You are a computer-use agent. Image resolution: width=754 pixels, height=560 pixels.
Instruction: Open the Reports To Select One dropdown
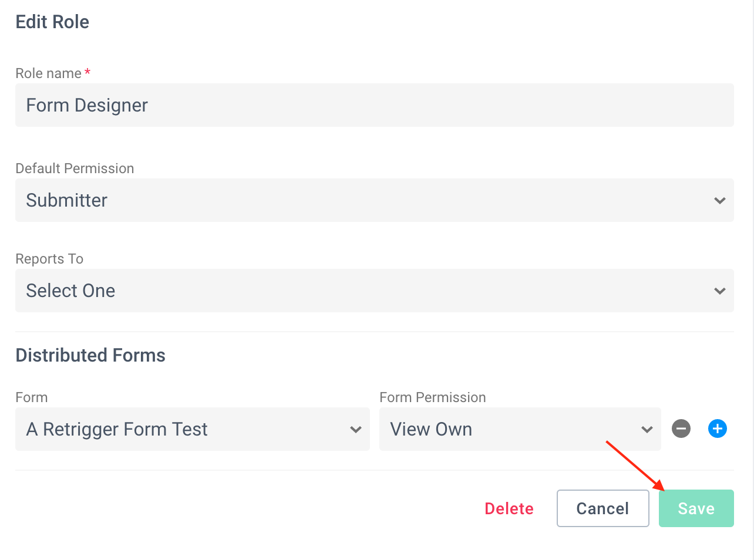[x=375, y=291]
